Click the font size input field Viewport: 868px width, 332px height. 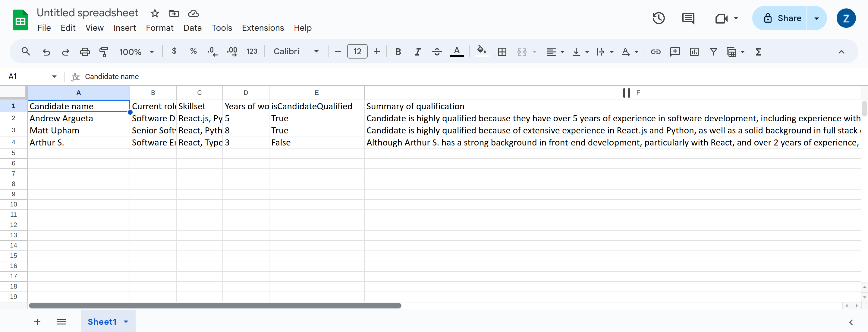click(357, 52)
